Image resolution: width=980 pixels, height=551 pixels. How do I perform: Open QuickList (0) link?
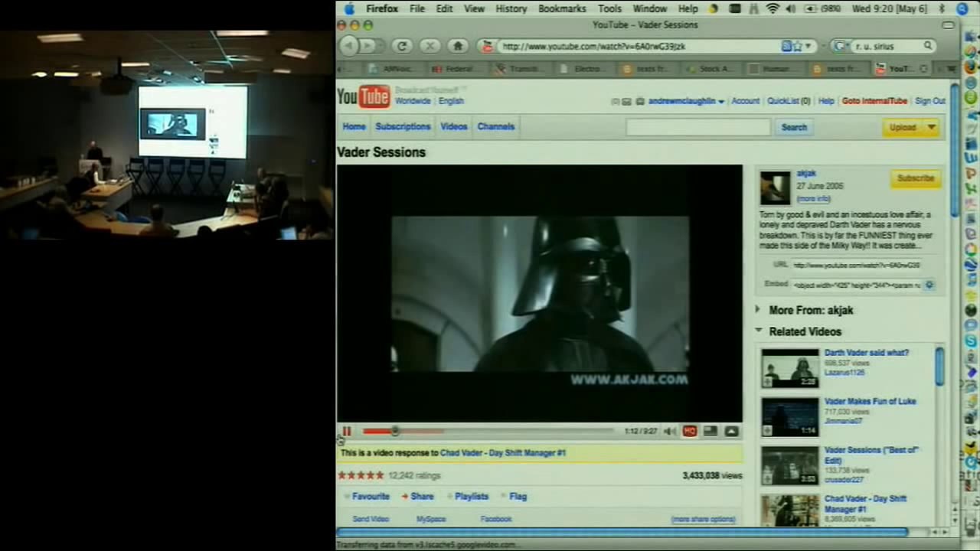[x=789, y=101]
